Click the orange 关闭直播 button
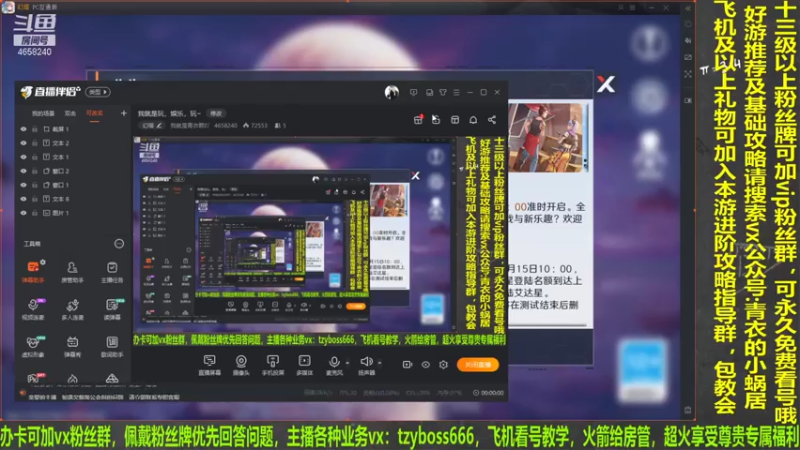Image resolution: width=800 pixels, height=450 pixels. pyautogui.click(x=478, y=364)
